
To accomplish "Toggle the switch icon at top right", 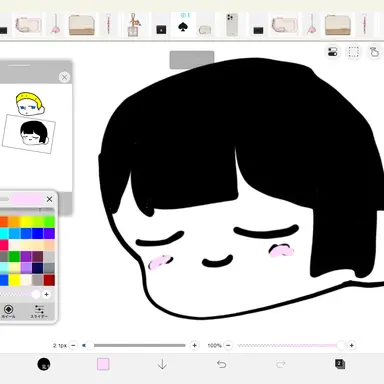I will pyautogui.click(x=333, y=52).
